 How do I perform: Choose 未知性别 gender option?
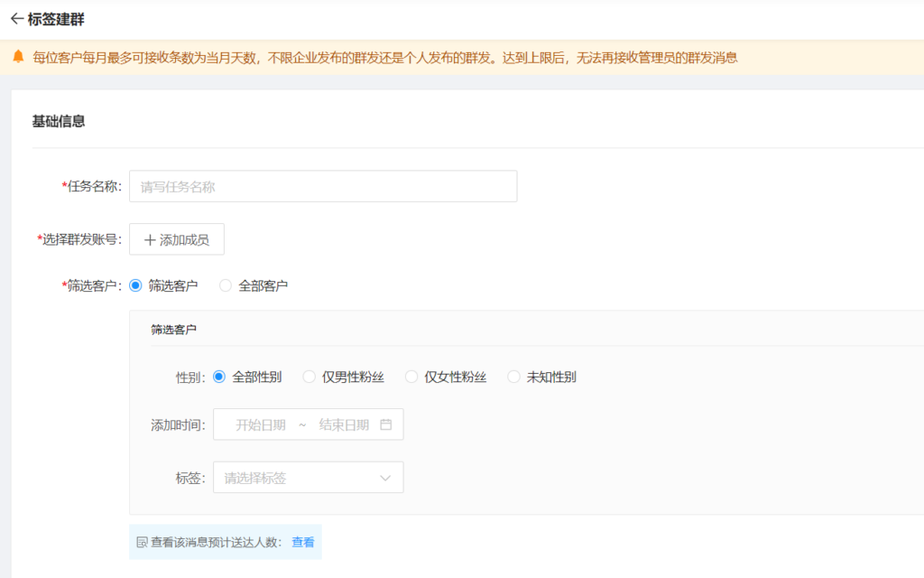513,377
